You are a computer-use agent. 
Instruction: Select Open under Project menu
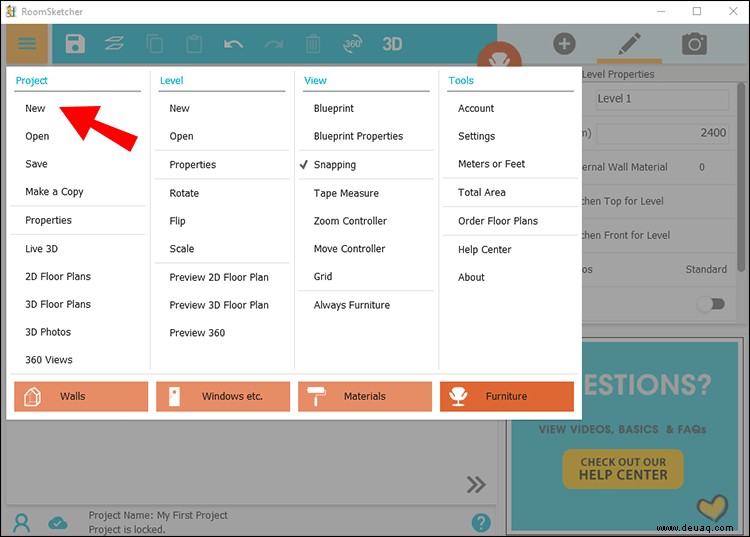click(37, 136)
